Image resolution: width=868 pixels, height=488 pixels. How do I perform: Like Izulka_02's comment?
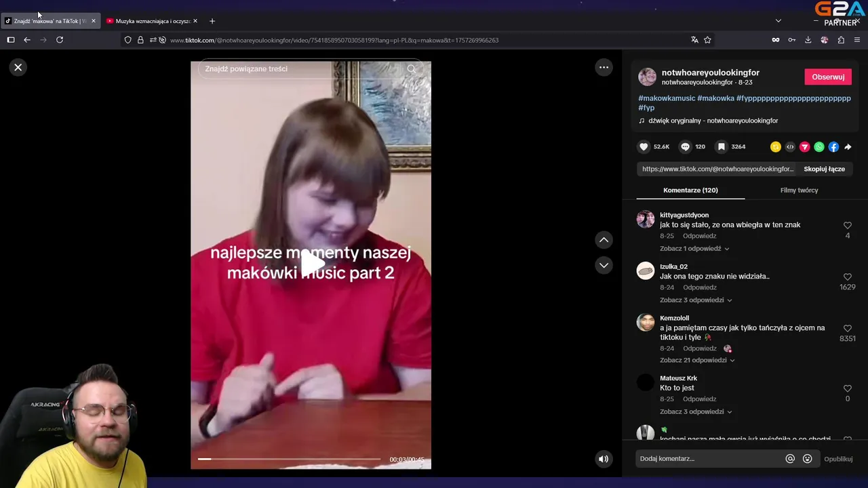(848, 277)
